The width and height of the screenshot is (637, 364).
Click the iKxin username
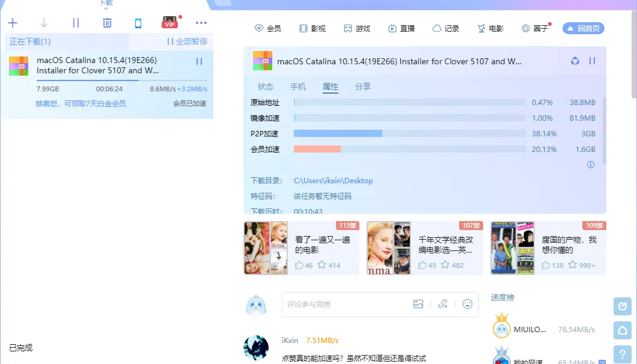[x=290, y=341]
